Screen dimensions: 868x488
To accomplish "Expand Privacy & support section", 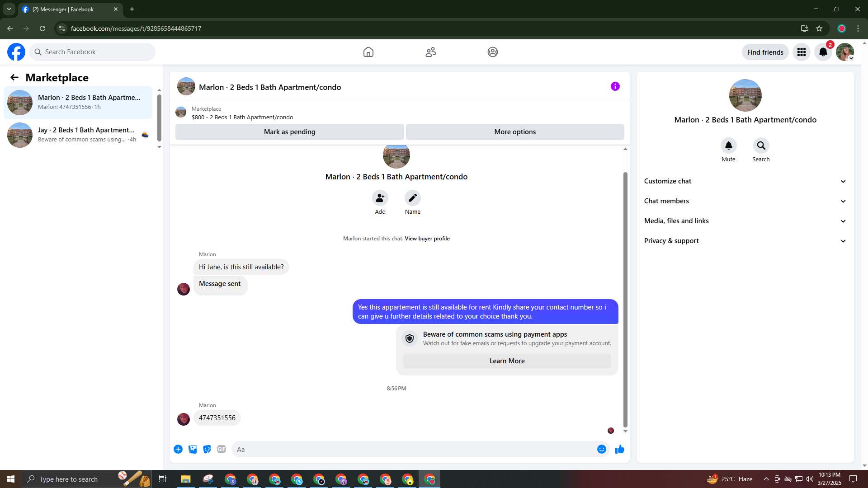I will (x=745, y=241).
